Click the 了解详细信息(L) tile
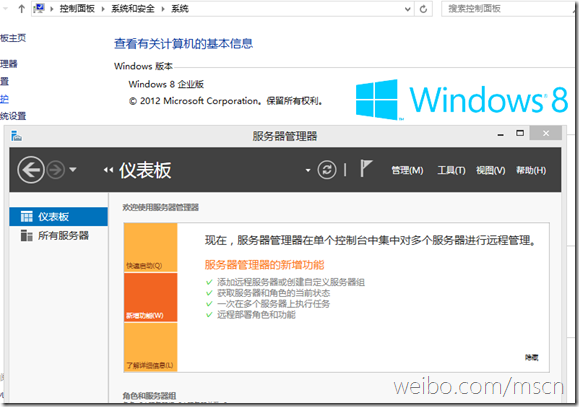 tap(151, 347)
